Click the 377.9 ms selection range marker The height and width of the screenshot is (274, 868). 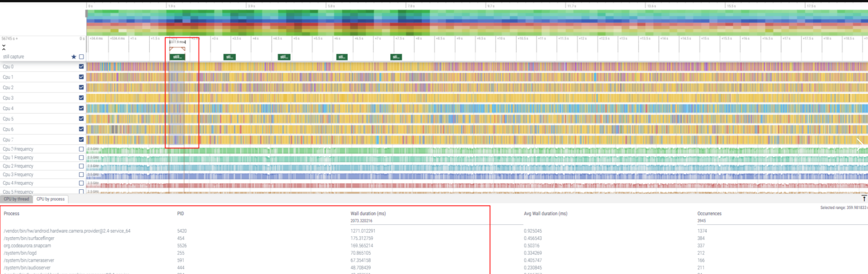[x=177, y=42]
